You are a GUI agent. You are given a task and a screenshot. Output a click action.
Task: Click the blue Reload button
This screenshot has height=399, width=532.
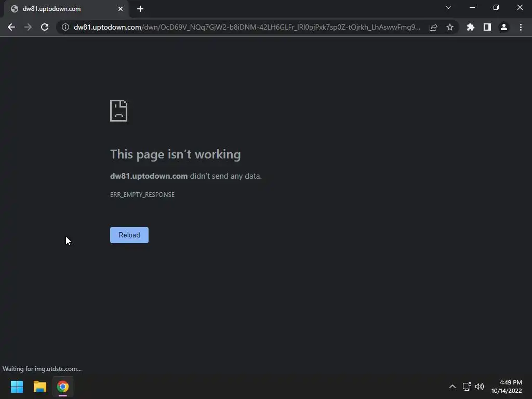pos(129,235)
